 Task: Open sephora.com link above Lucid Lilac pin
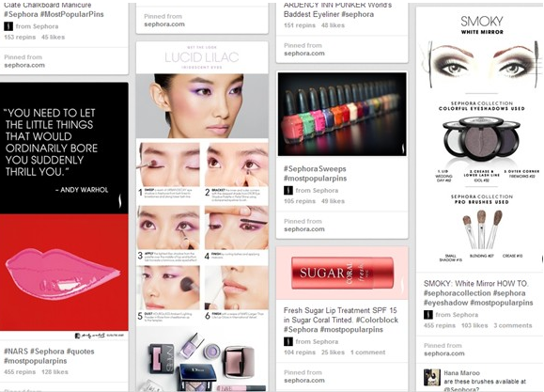click(x=164, y=24)
